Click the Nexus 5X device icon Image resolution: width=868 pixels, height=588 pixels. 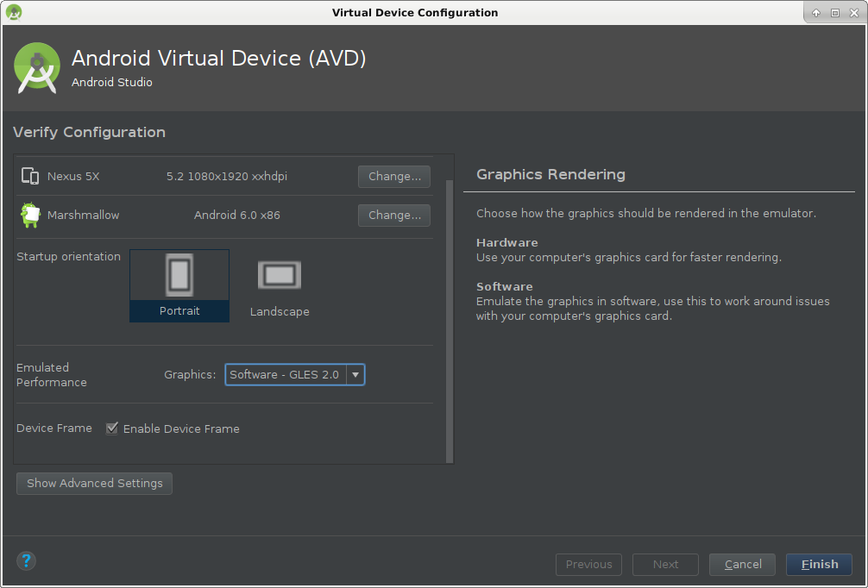[x=30, y=176]
